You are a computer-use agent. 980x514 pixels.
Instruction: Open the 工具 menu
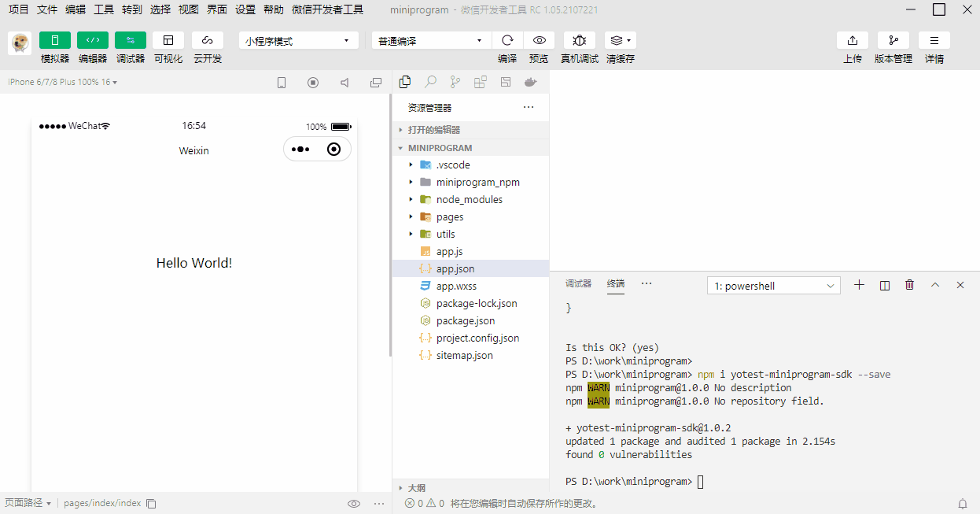tap(104, 9)
